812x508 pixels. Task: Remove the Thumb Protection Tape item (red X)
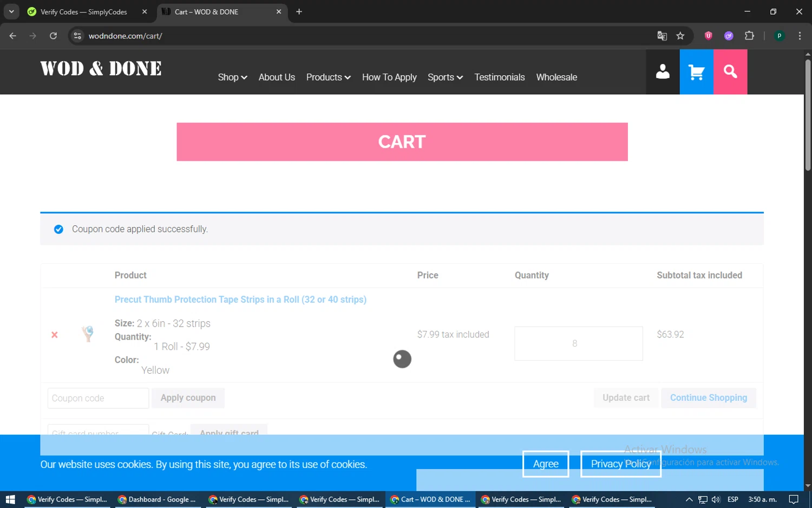(55, 335)
